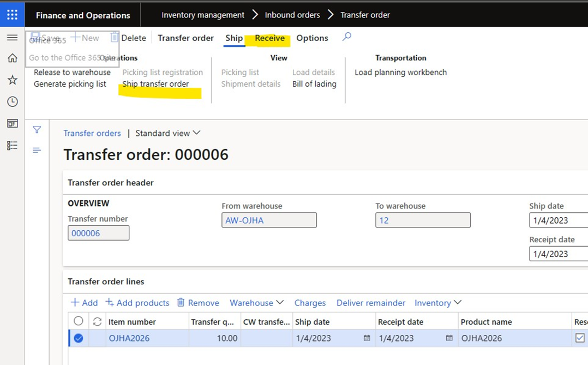This screenshot has height=365, width=588.
Task: Click To warehouse field 12
Action: 423,220
